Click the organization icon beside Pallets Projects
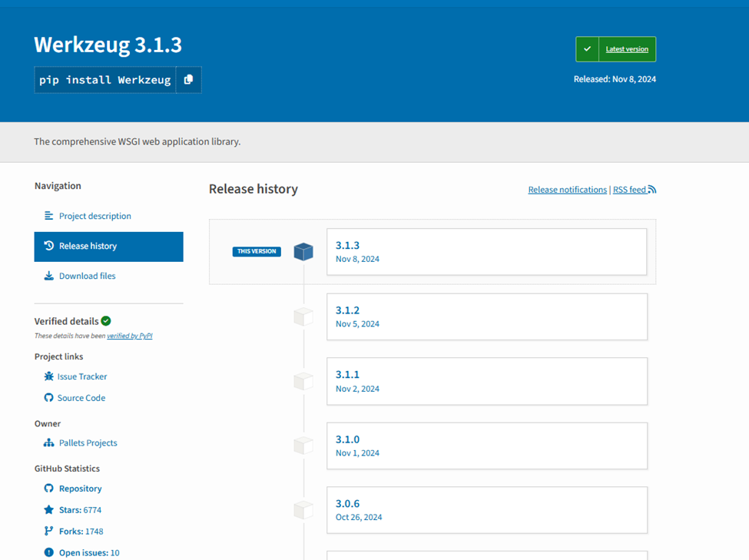 point(48,443)
